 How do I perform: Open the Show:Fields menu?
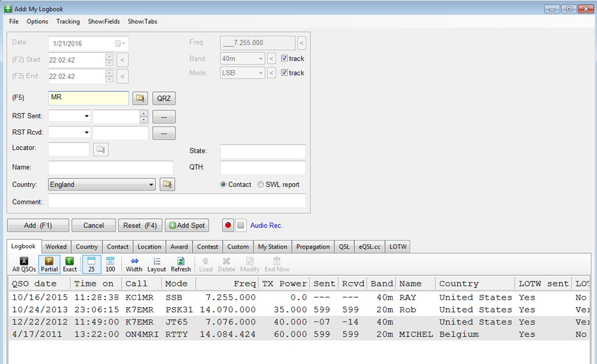(x=104, y=21)
